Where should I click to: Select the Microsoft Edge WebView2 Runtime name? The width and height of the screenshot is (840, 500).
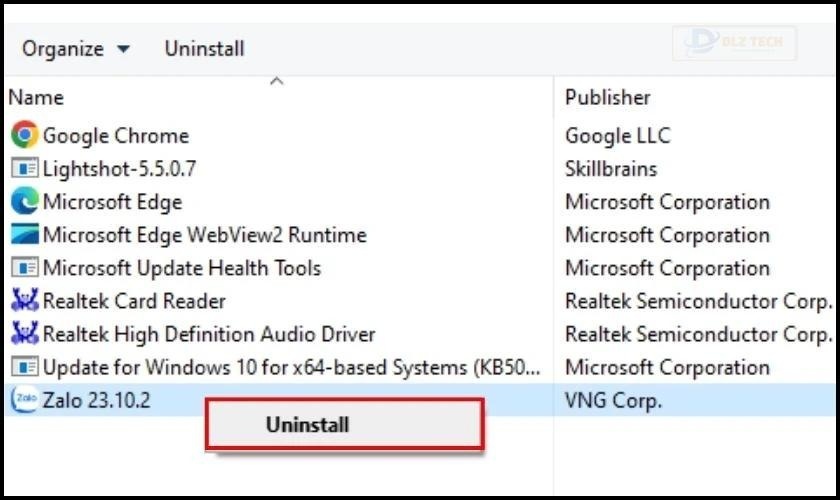coord(204,234)
